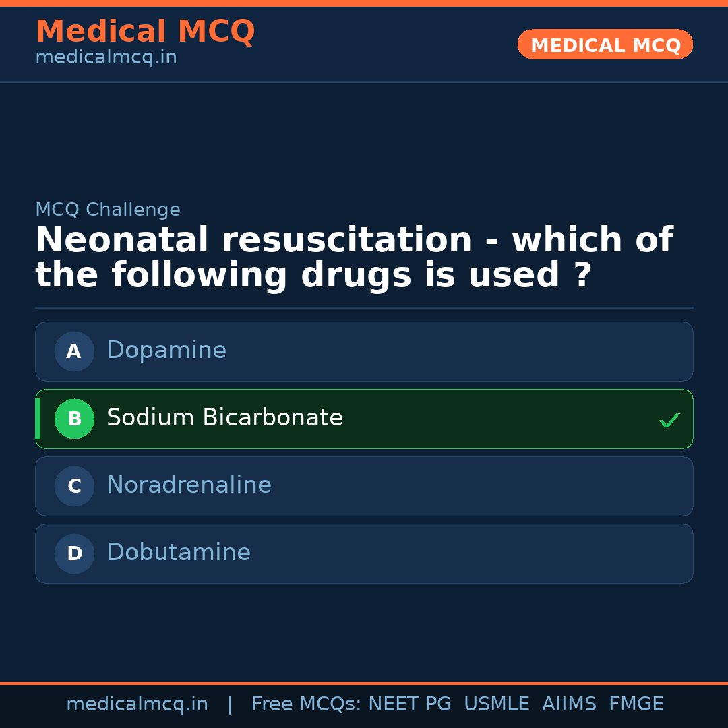Click the Medical MCQ header logo
This screenshot has width=728, height=728.
click(x=145, y=31)
